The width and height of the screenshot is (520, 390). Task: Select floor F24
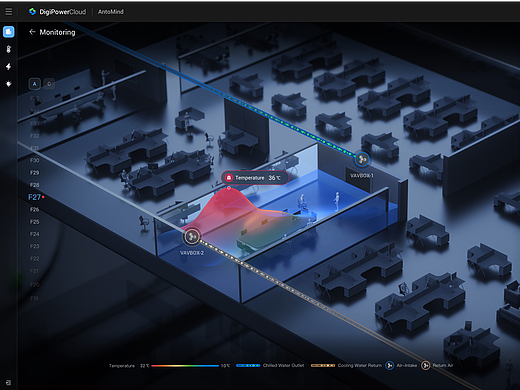pyautogui.click(x=35, y=234)
